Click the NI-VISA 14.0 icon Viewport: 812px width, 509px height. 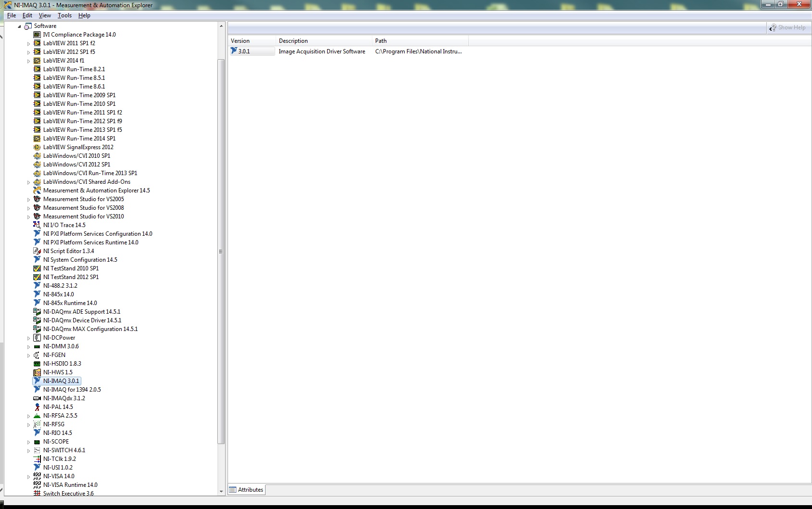[37, 476]
